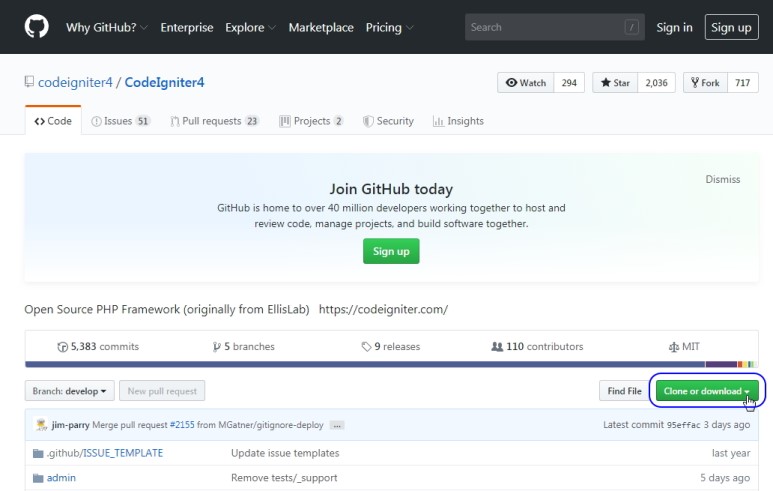Click the repository book icon beside codeigniter4

point(29,82)
